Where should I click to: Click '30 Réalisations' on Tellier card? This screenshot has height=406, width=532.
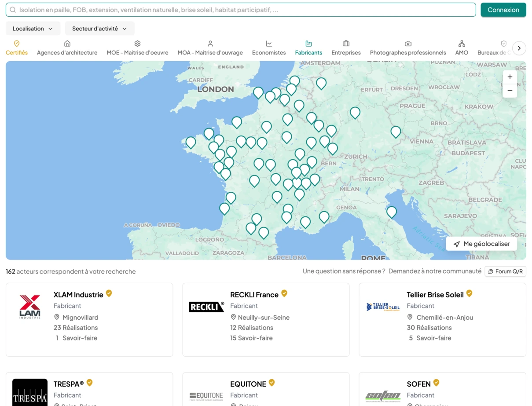pos(429,328)
